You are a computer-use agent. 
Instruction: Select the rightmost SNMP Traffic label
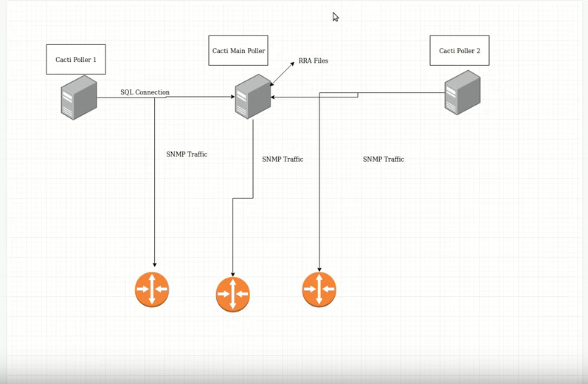tap(383, 159)
